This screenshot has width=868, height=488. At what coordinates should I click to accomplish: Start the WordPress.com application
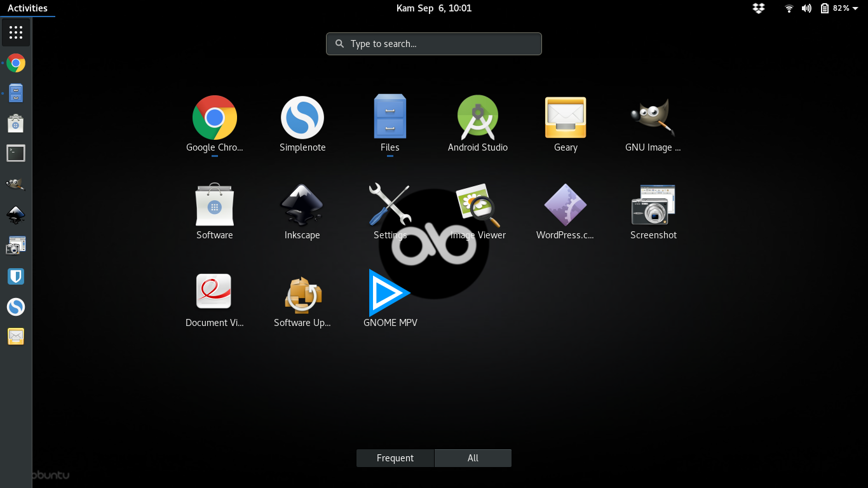(565, 205)
